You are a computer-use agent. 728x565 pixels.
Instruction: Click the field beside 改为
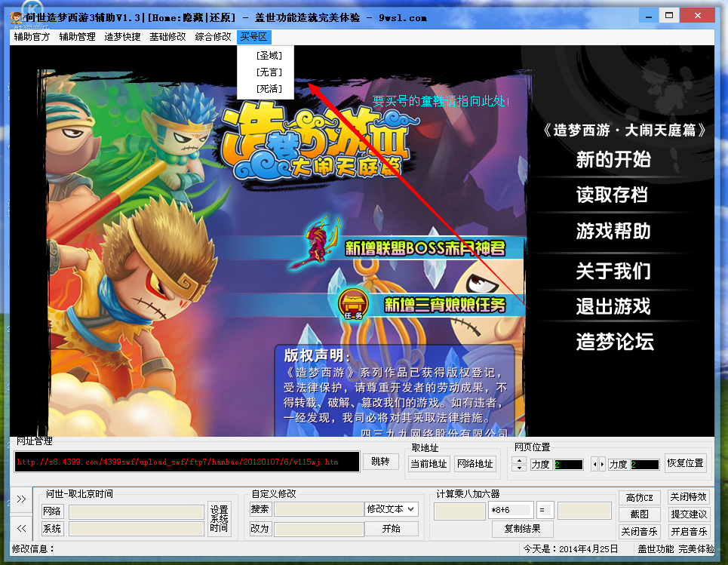pyautogui.click(x=318, y=529)
